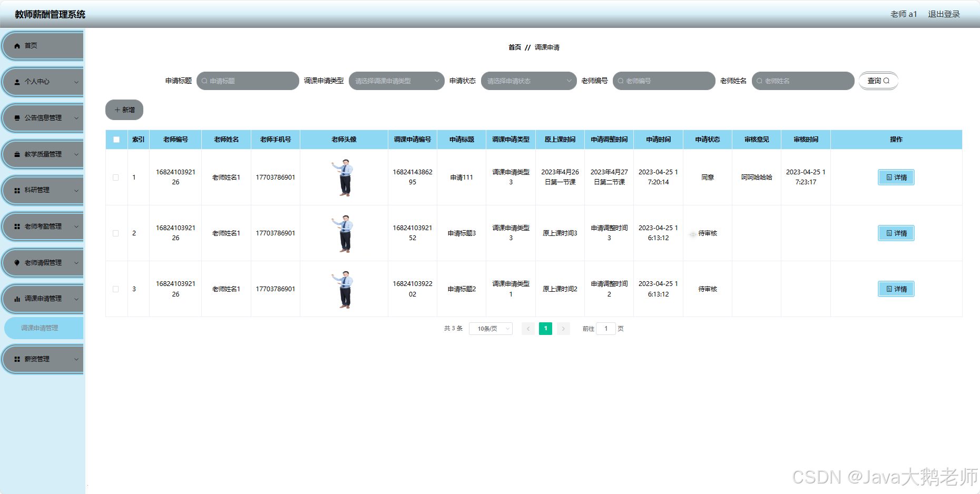Click 原上课时间3 cell
The height and width of the screenshot is (494, 980).
click(x=560, y=233)
